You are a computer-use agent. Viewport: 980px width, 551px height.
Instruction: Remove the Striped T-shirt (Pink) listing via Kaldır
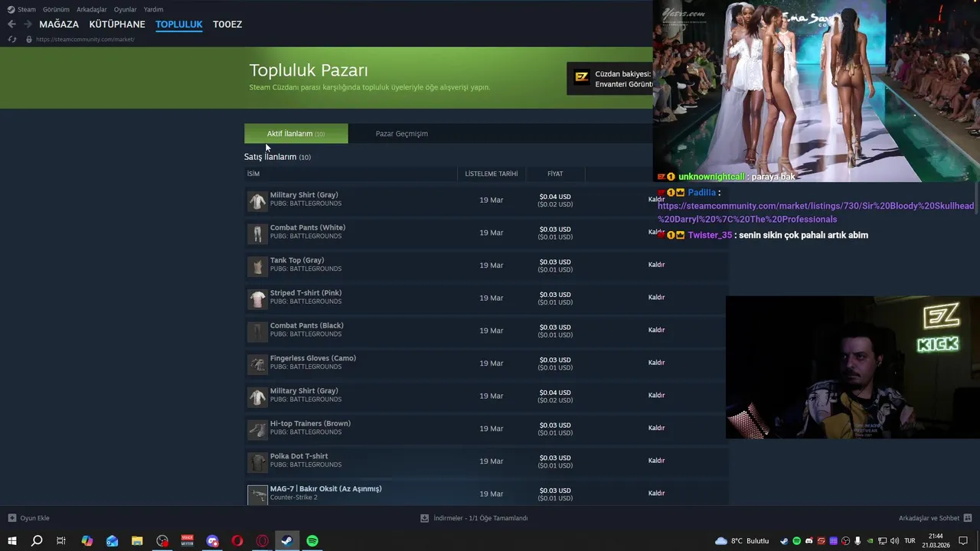656,298
